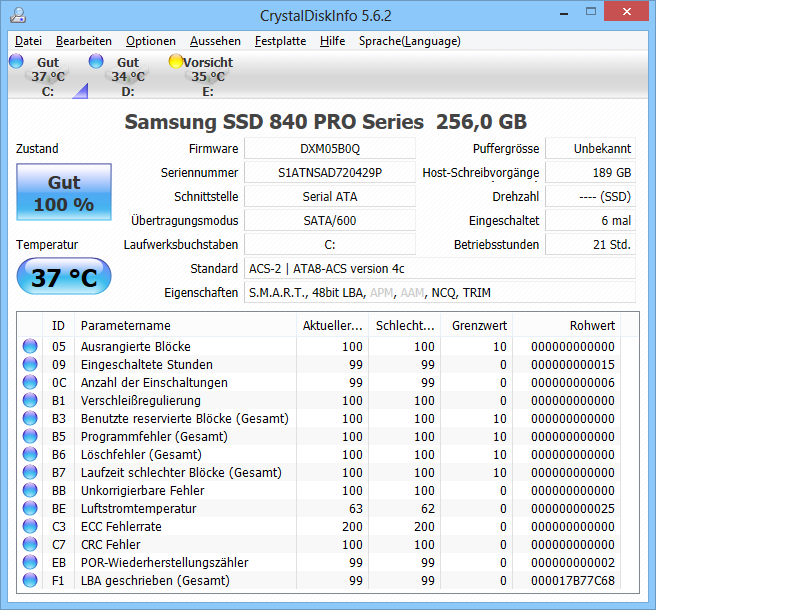This screenshot has height=610, width=800.
Task: Click the blue status orb for drive D:
Action: coord(96,61)
